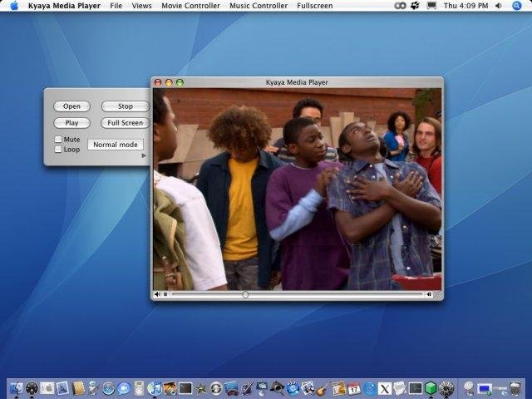Viewport: 532px width, 399px height.
Task: Click the Thu 4:09 PM clock
Action: (x=465, y=6)
